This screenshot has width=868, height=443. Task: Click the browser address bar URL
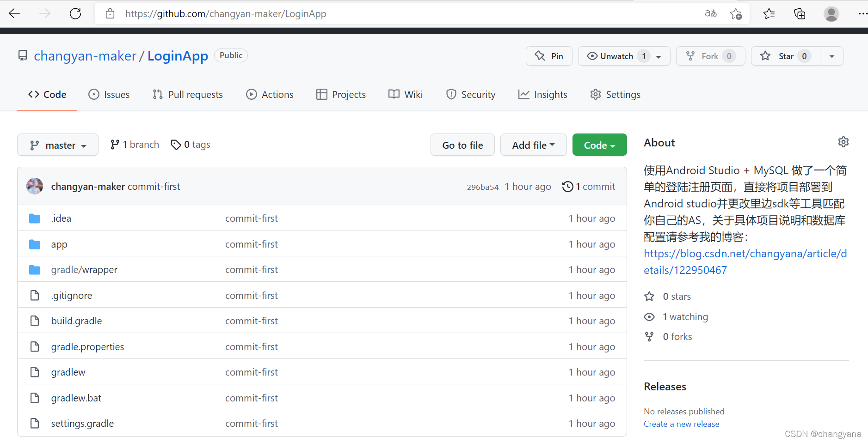[x=226, y=14]
